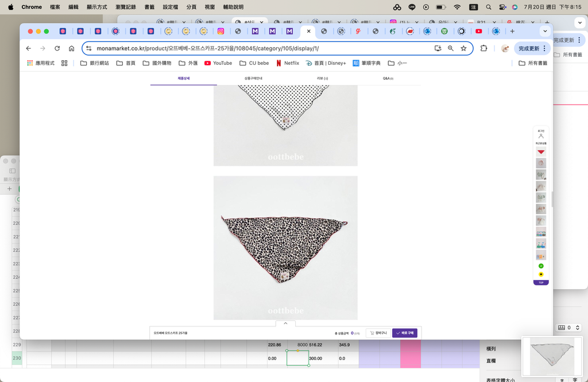Click the zoom magnifier in address bar
The height and width of the screenshot is (382, 588).
point(451,49)
